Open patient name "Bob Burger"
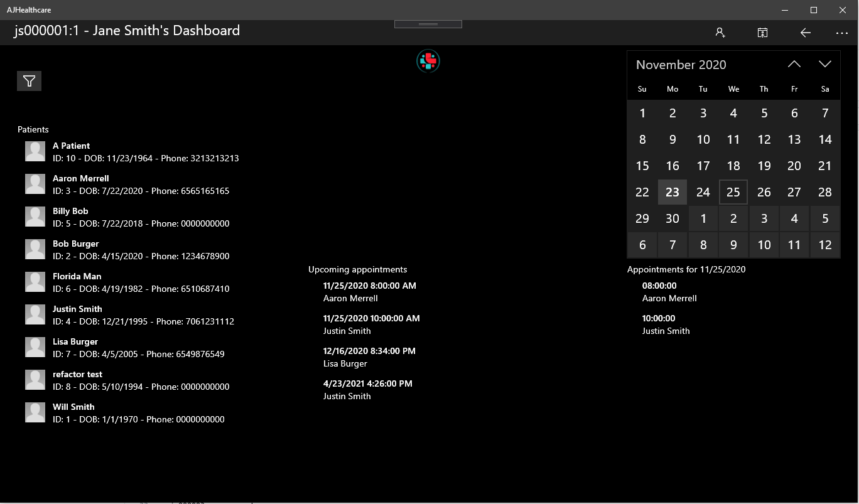The height and width of the screenshot is (504, 859). [75, 244]
